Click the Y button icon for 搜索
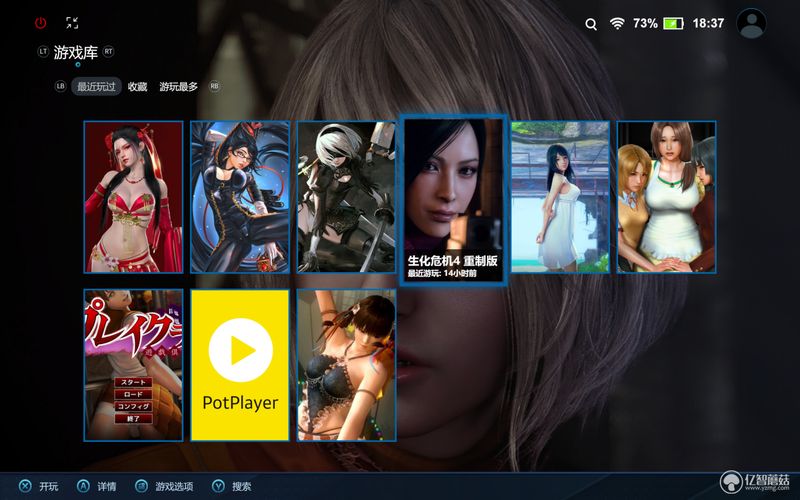Image resolution: width=800 pixels, height=500 pixels. coord(218,486)
